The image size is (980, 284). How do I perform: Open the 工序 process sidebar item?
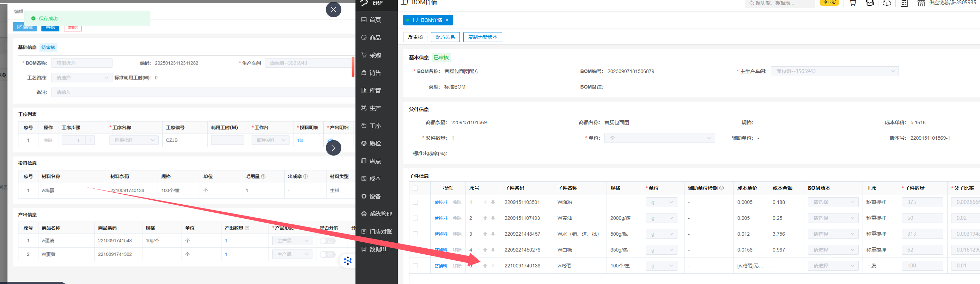pos(371,126)
